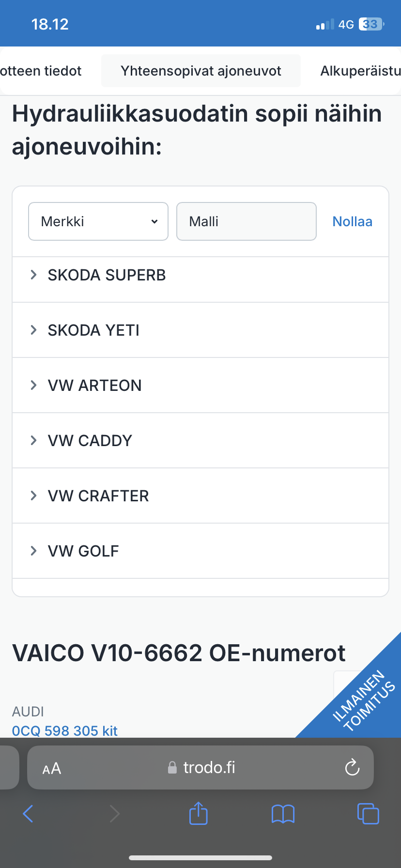Click the Nollaa reset link

pos(352,221)
